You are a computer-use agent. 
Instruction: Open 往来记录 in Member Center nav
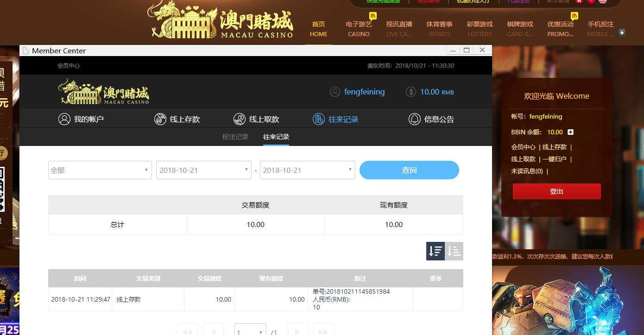pos(335,119)
